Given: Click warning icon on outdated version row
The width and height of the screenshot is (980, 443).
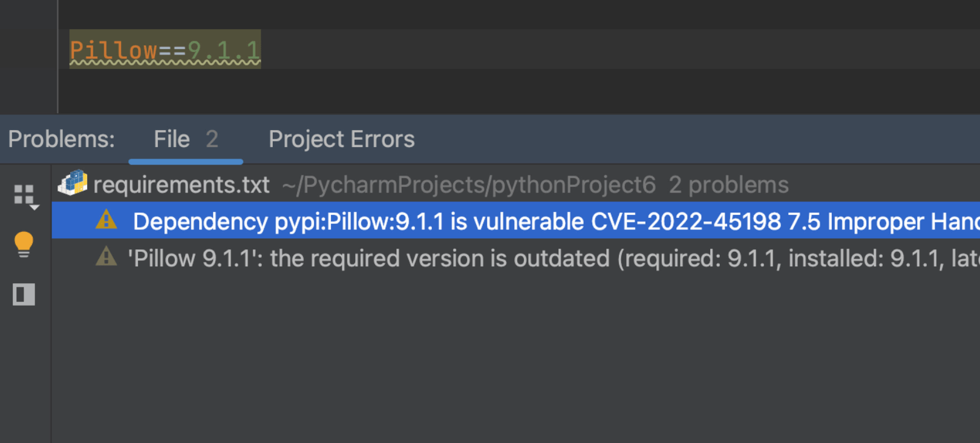Looking at the screenshot, I should click(106, 257).
